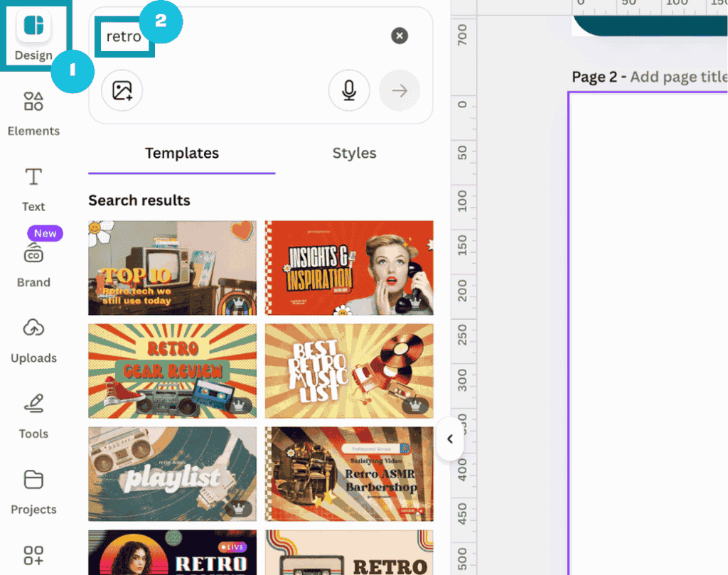
Task: Open the Brand kit panel
Action: [33, 264]
